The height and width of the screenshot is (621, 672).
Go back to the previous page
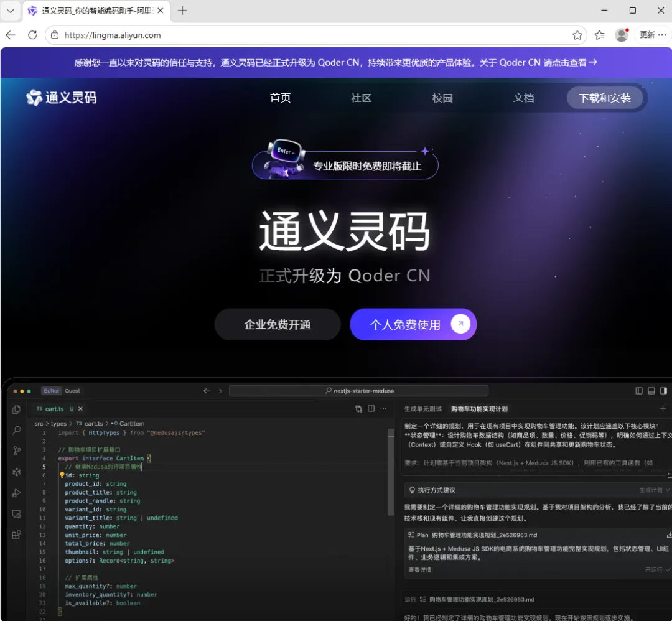11,35
